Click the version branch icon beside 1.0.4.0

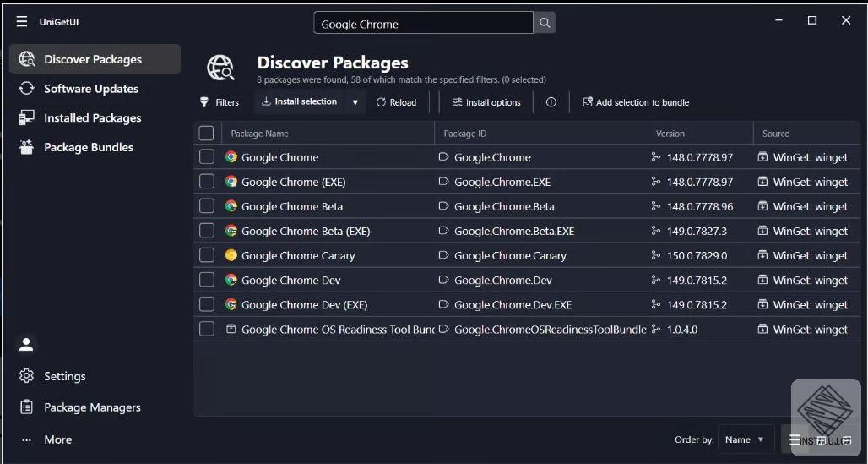click(x=656, y=329)
